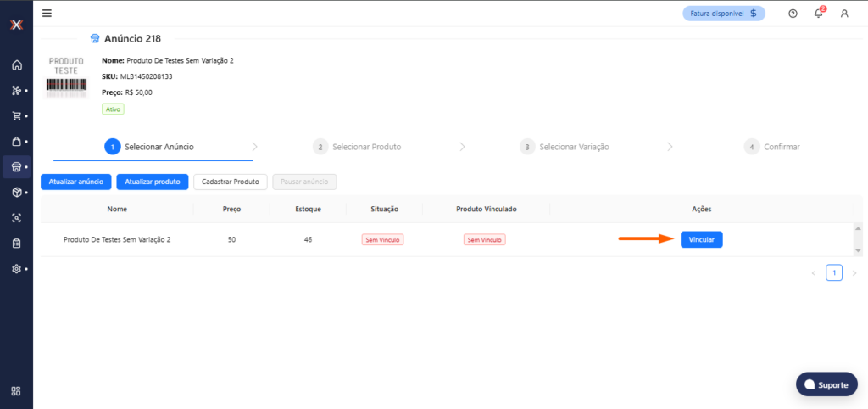The width and height of the screenshot is (868, 409).
Task: Click the Vincular button
Action: (701, 240)
